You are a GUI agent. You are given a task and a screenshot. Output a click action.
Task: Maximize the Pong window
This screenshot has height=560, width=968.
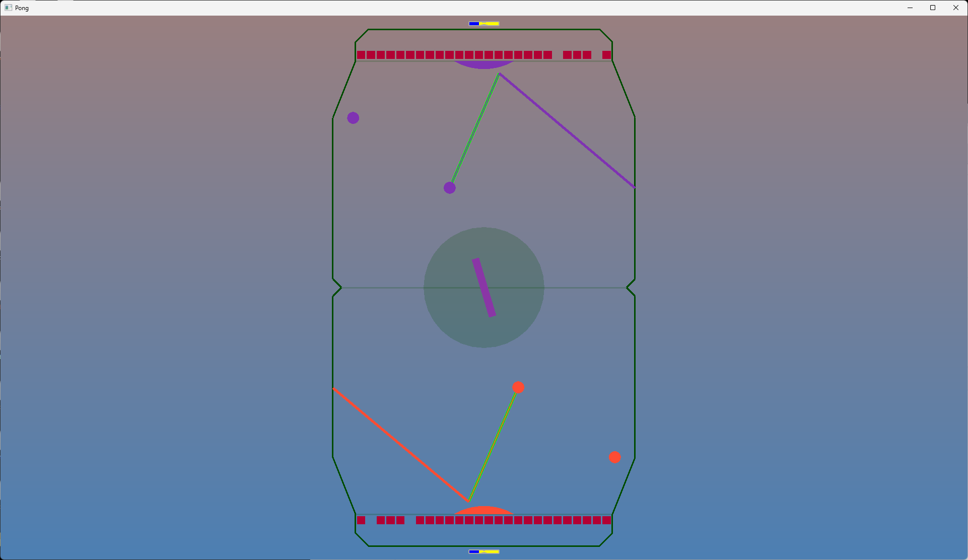(x=933, y=8)
